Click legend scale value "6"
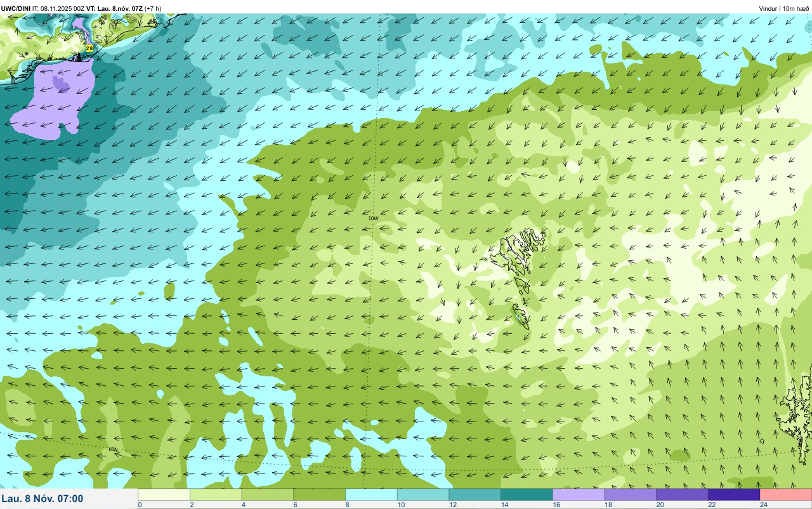 tap(295, 505)
